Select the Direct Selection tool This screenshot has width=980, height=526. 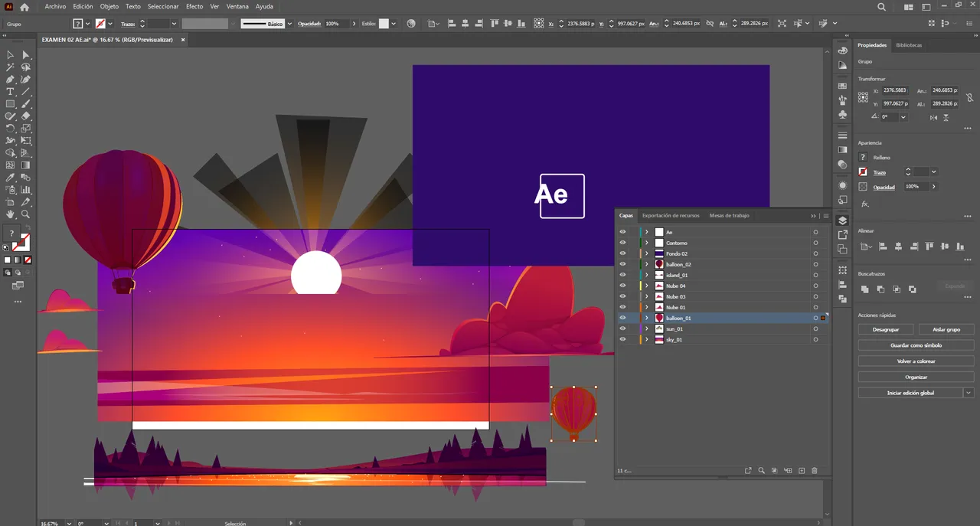pyautogui.click(x=26, y=55)
